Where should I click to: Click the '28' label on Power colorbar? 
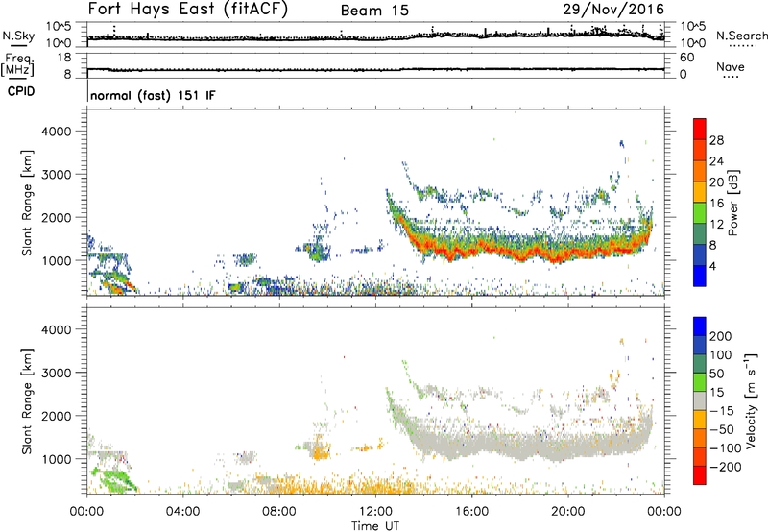point(716,140)
